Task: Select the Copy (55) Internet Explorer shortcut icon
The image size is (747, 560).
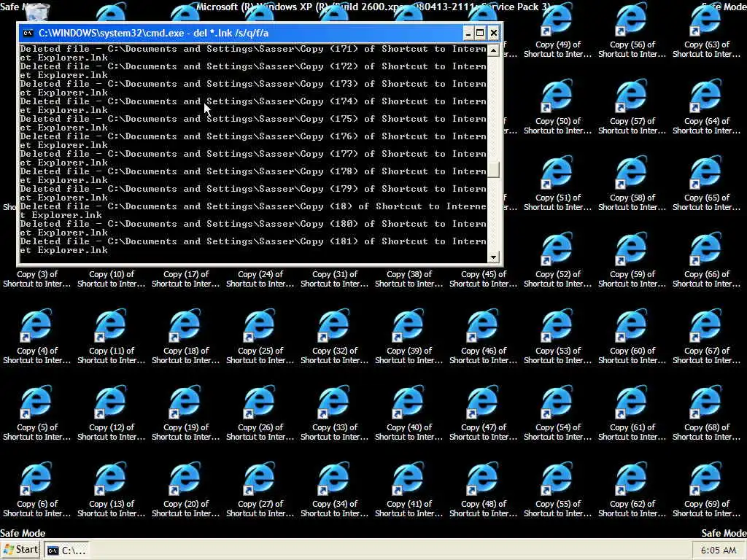Action: point(557,479)
